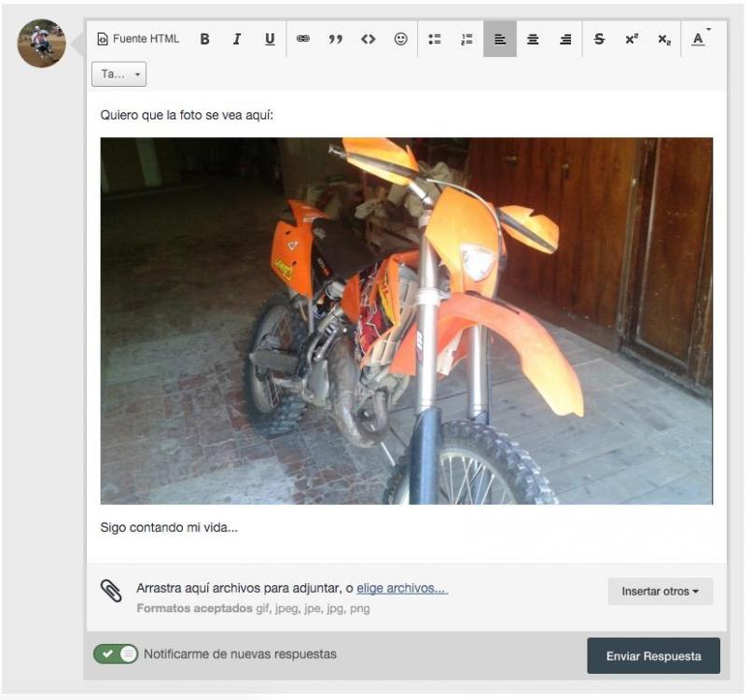Toggle bold text formatting
The height and width of the screenshot is (700, 752).
click(205, 39)
